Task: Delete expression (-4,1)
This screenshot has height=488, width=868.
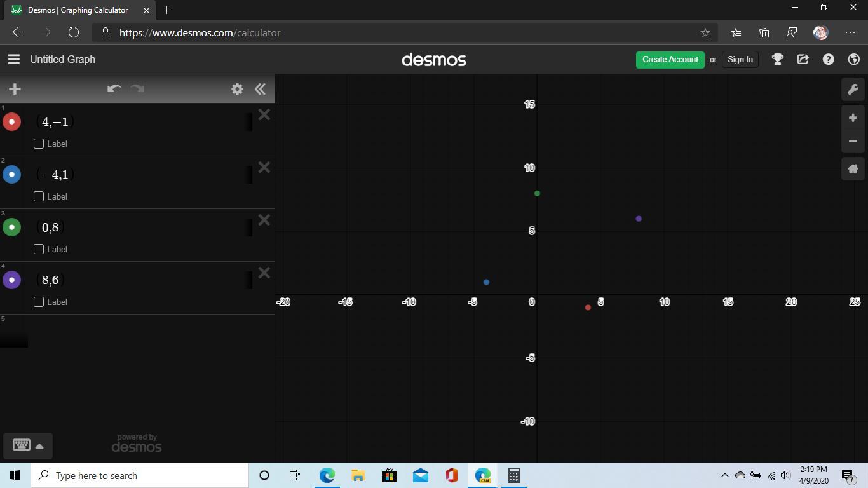Action: [264, 168]
